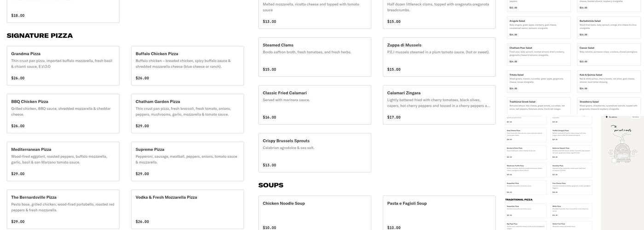Image resolution: width=644 pixels, height=230 pixels.
Task: Choose the Vodka & Fresh Mozzarella Pizza
Action: click(x=187, y=209)
